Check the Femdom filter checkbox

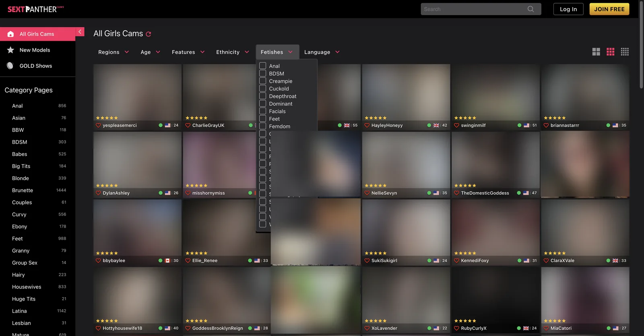click(263, 126)
